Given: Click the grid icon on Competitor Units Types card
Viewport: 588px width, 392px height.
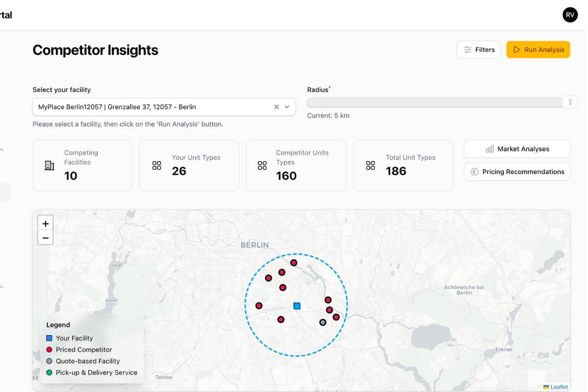Looking at the screenshot, I should click(262, 165).
